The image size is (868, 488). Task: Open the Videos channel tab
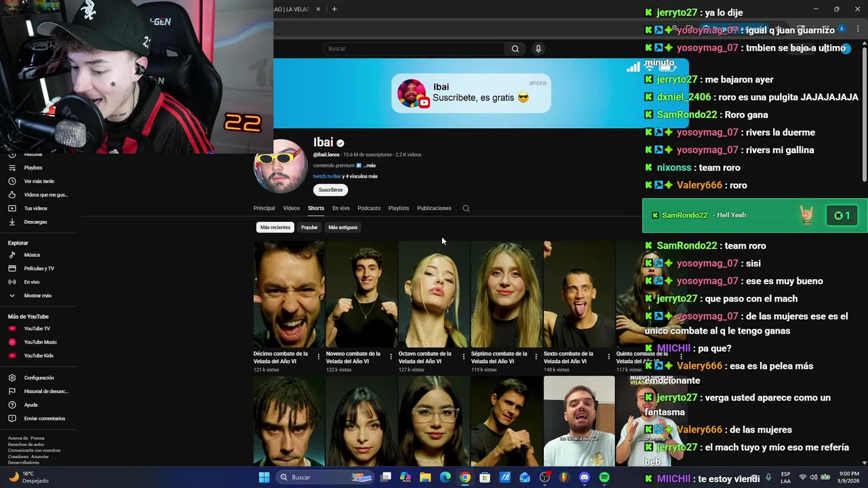291,208
